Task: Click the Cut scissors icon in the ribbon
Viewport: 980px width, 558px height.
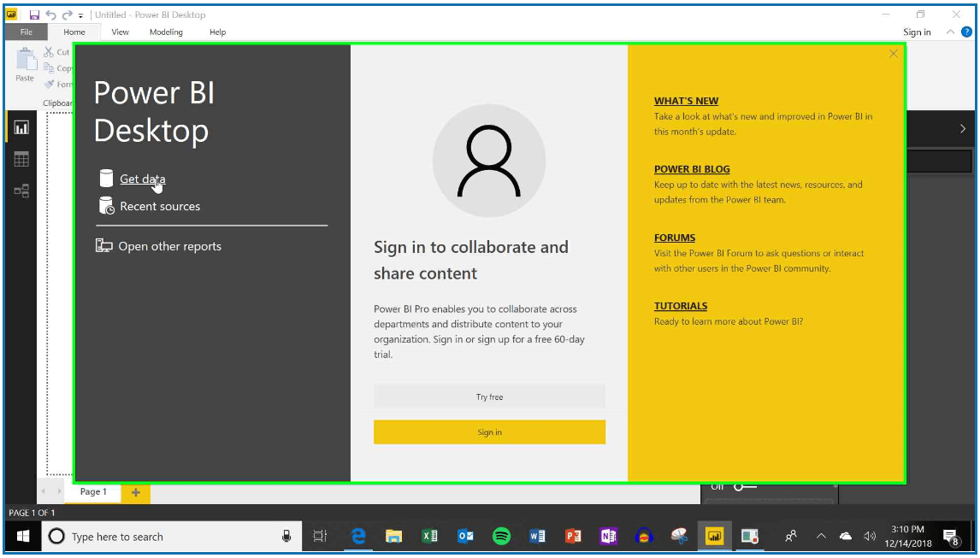Action: 49,52
